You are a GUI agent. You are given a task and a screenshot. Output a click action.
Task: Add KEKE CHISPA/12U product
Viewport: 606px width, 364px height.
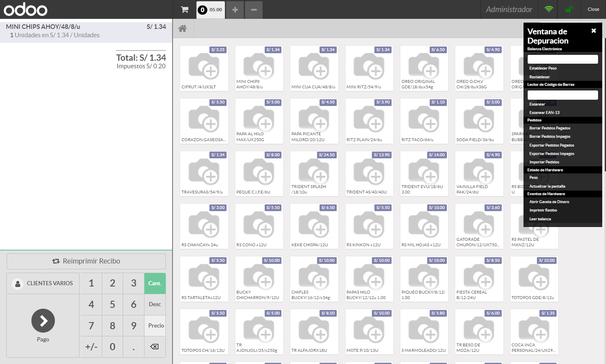314,226
